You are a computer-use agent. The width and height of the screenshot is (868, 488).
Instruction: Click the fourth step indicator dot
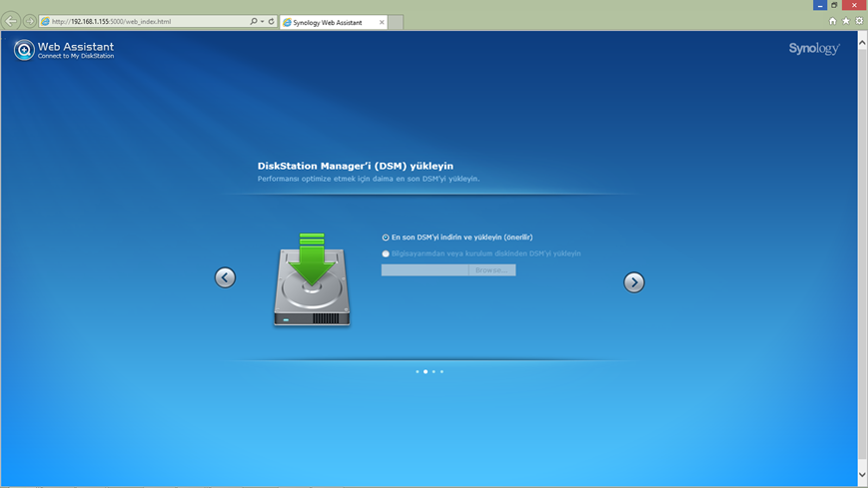point(441,372)
